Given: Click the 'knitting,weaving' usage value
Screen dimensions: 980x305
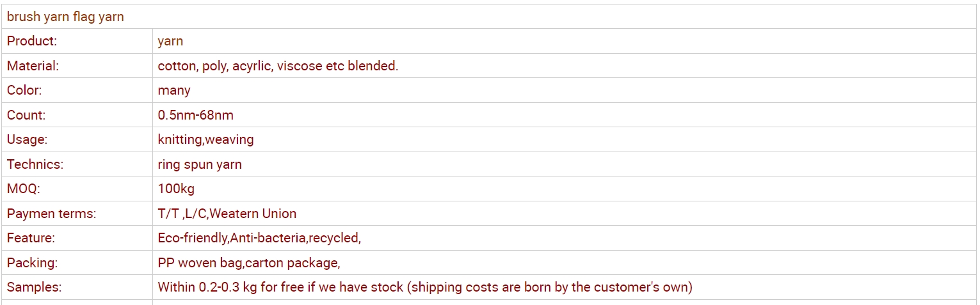Looking at the screenshot, I should pyautogui.click(x=205, y=139).
